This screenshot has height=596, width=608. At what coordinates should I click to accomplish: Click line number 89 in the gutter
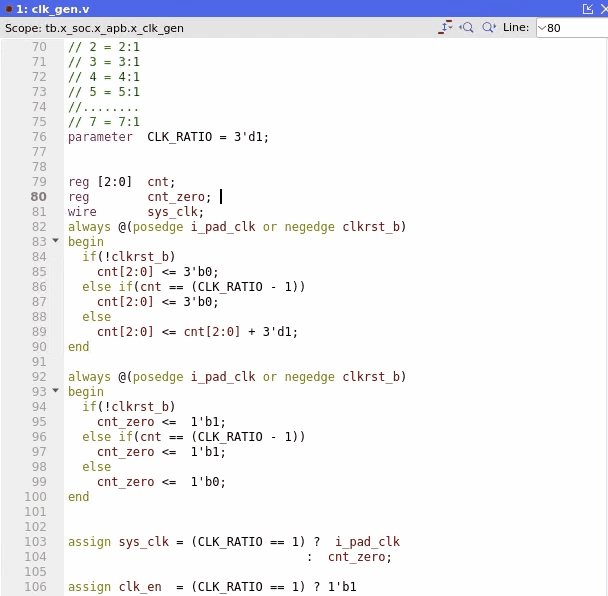tap(39, 332)
